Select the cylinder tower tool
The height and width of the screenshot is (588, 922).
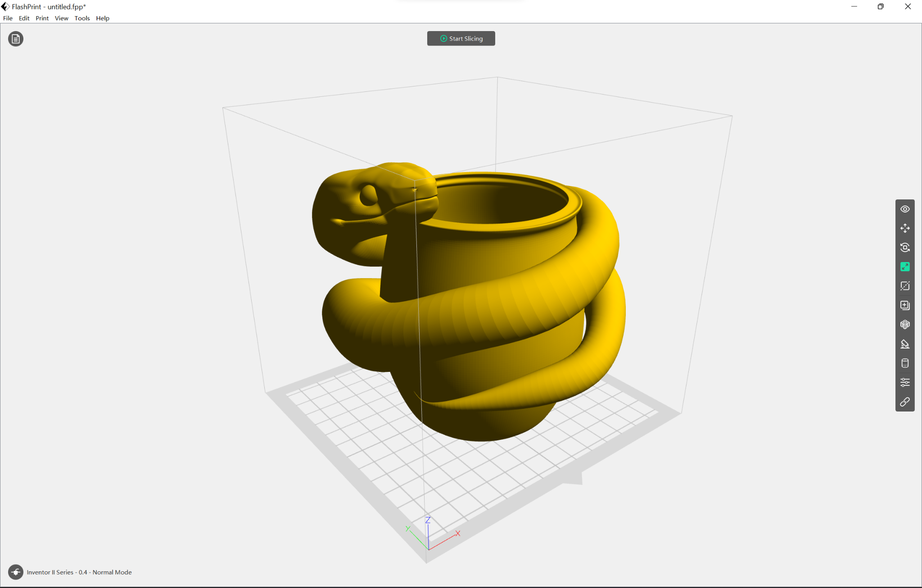905,363
